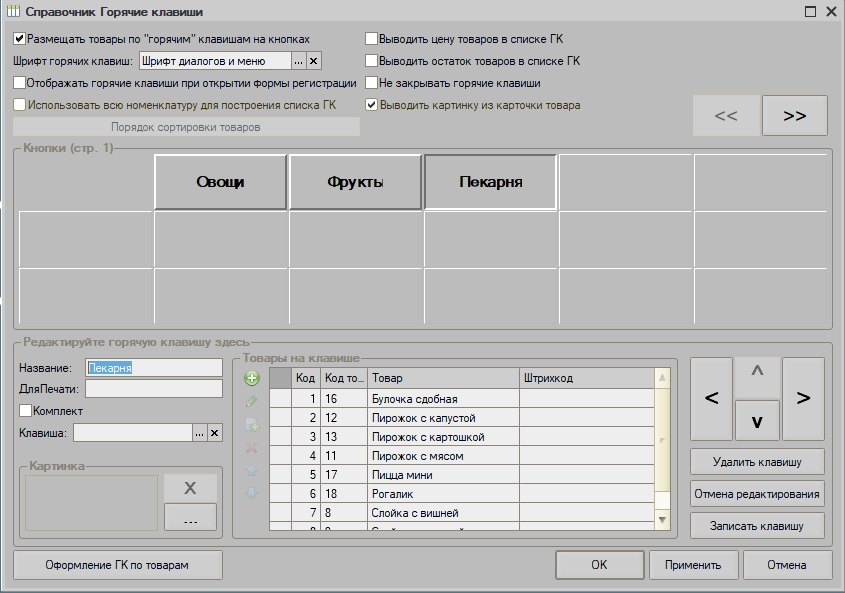Click the pencil edit product icon
This screenshot has height=593, width=845.
coord(252,401)
